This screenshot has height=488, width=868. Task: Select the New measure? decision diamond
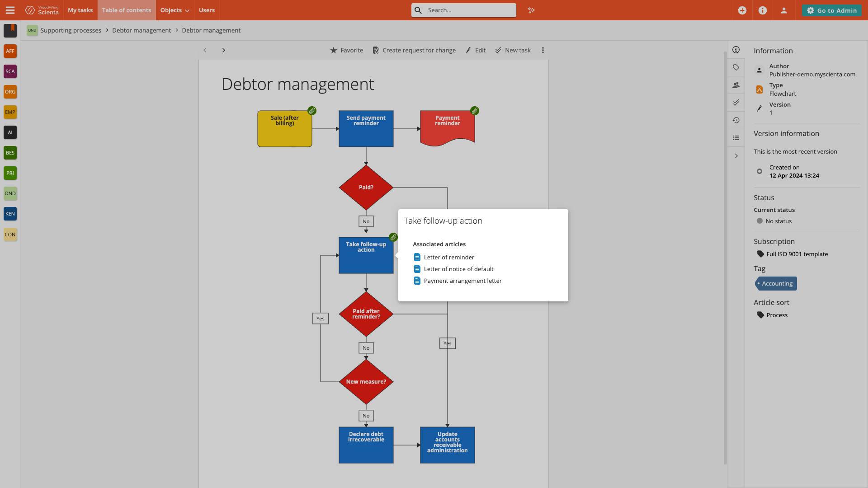coord(366,382)
